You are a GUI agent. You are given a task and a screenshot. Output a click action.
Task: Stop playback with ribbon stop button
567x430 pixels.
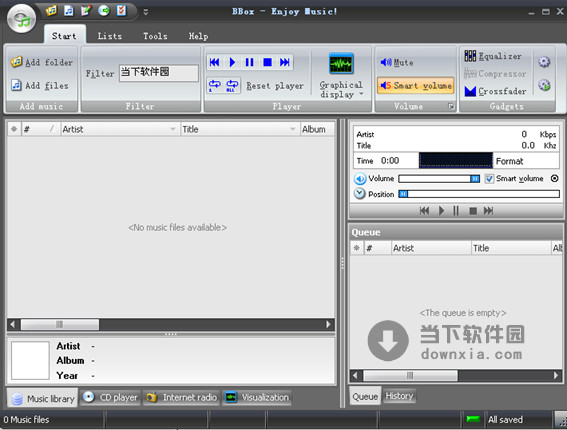tap(267, 62)
